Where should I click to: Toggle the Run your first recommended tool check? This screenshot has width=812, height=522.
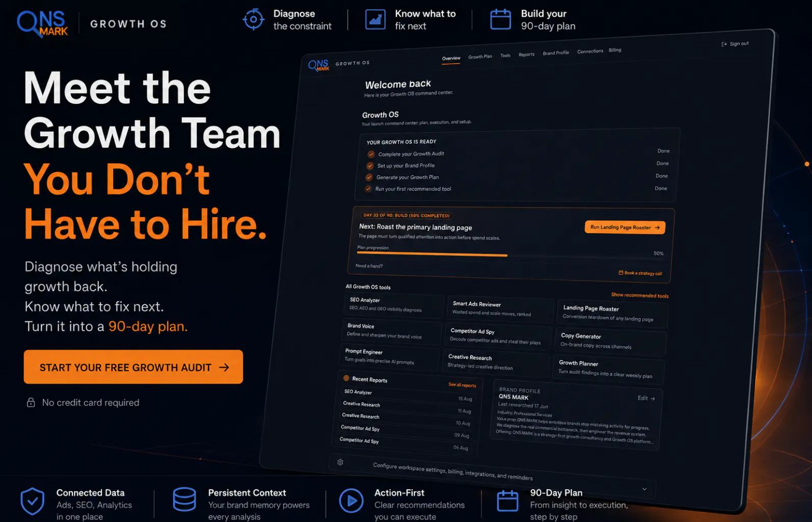[368, 189]
